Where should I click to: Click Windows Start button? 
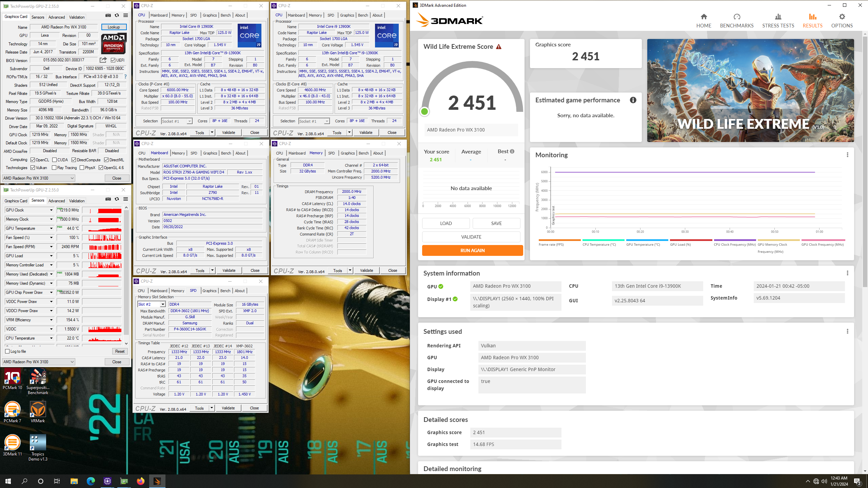coord(8,481)
